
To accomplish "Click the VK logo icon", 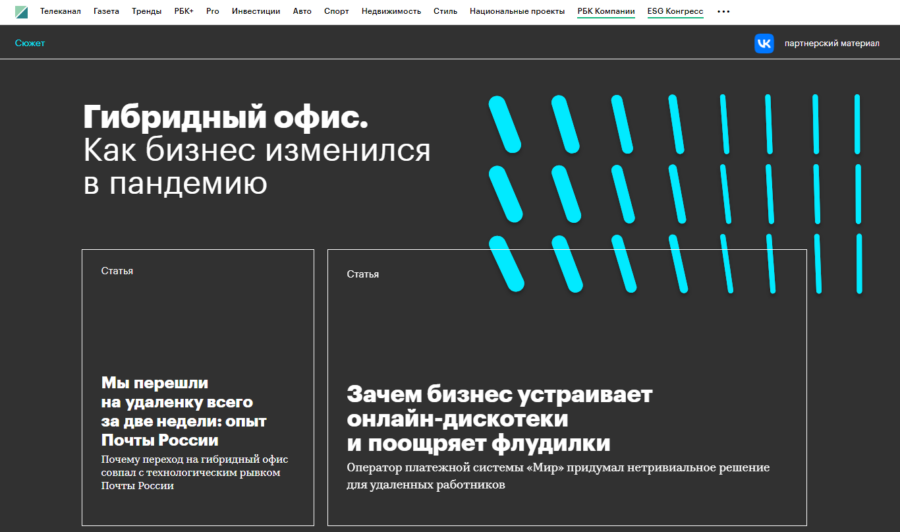I will tap(764, 44).
